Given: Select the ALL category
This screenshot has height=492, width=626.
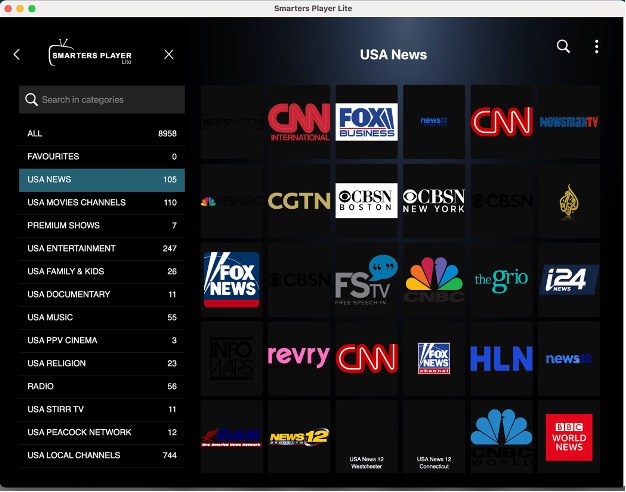Looking at the screenshot, I should (x=102, y=133).
